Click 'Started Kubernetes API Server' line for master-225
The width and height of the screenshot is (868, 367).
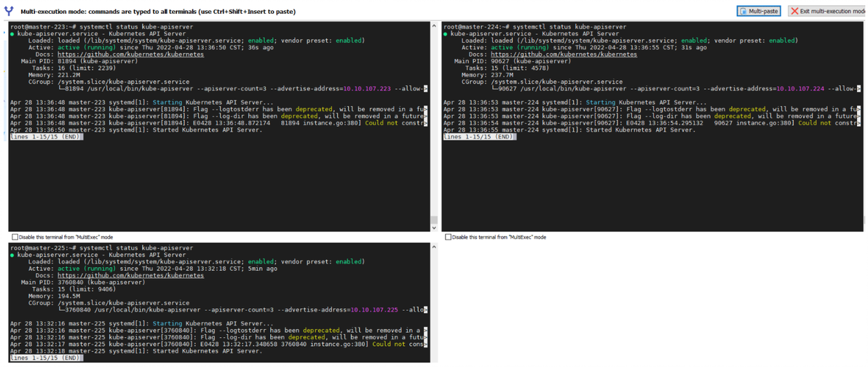tap(135, 350)
